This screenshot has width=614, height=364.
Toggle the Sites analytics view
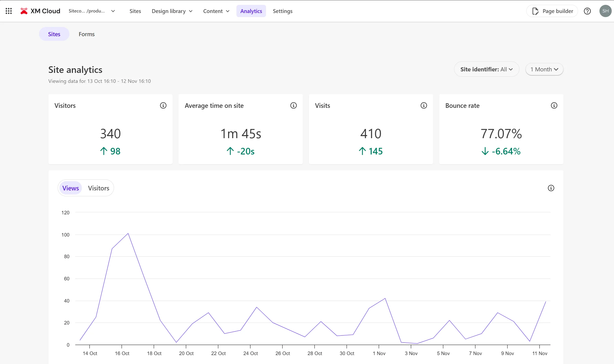click(x=53, y=34)
